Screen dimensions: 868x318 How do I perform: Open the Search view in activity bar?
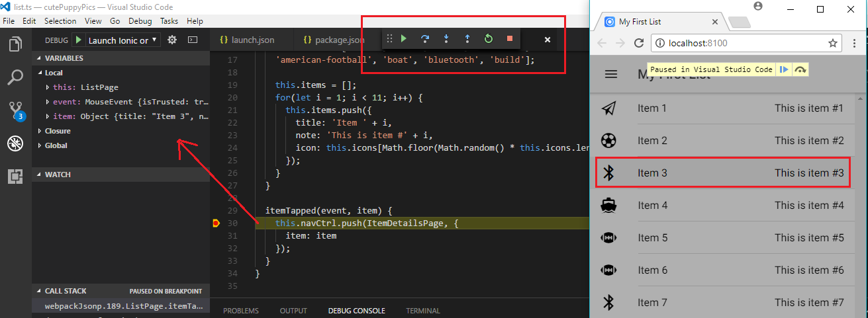[15, 78]
